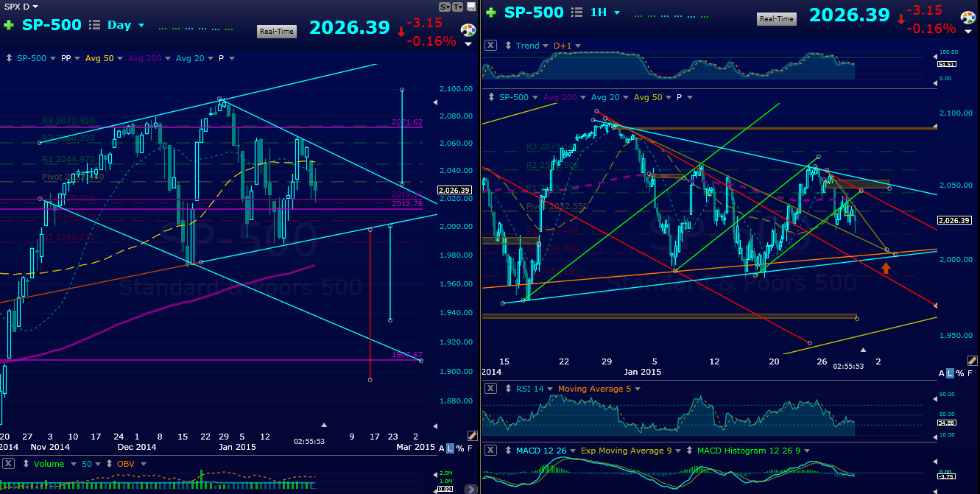Click the SP-500 symbol title on the Day chart
This screenshot has width=980, height=494.
[51, 24]
